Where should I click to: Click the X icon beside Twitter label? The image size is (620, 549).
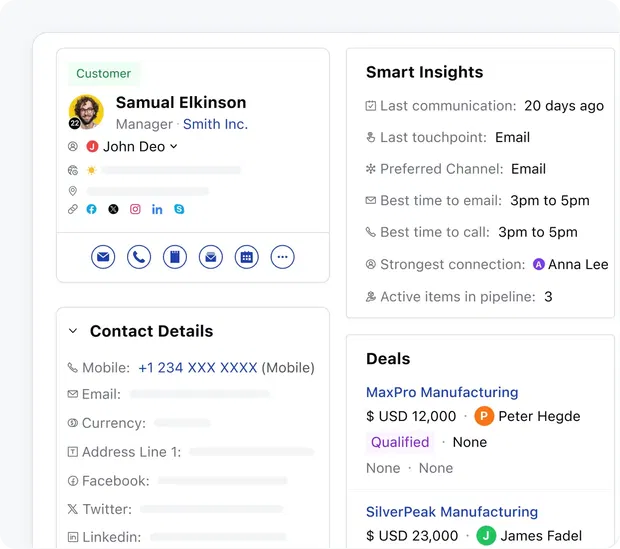tap(73, 509)
